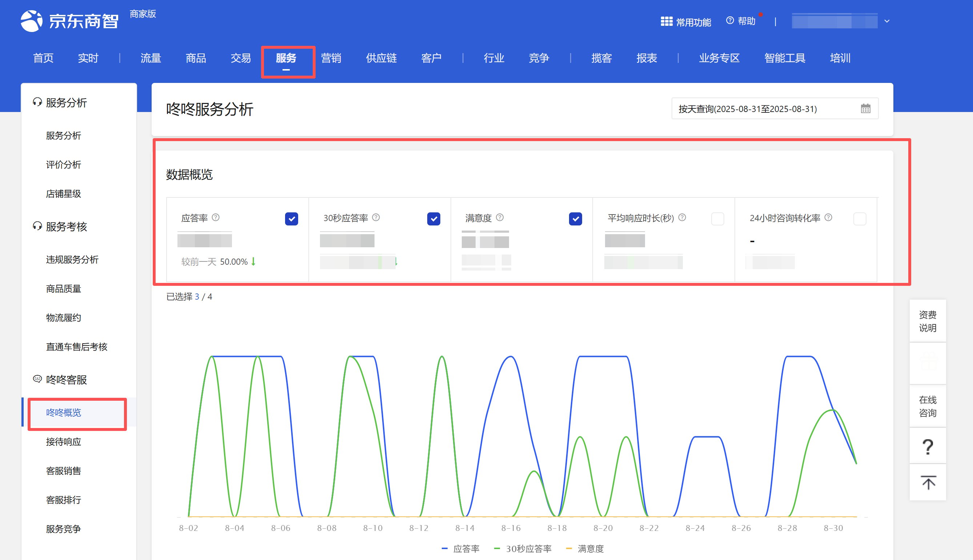973x560 pixels.
Task: Open 客服排行 in the sidebar
Action: click(64, 500)
